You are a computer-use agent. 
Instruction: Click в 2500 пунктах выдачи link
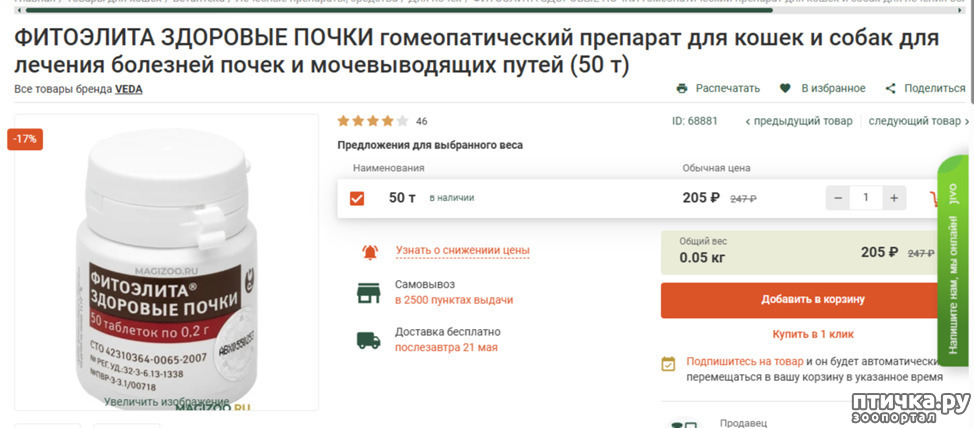tap(454, 300)
